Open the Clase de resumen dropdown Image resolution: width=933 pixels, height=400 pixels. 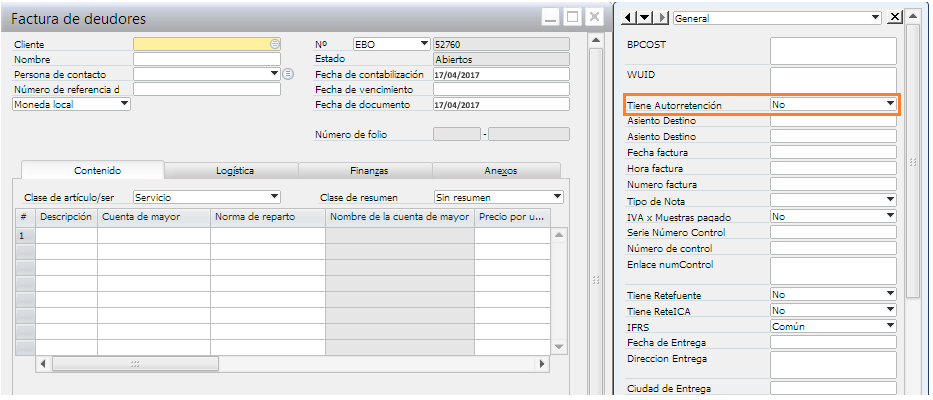(x=557, y=197)
